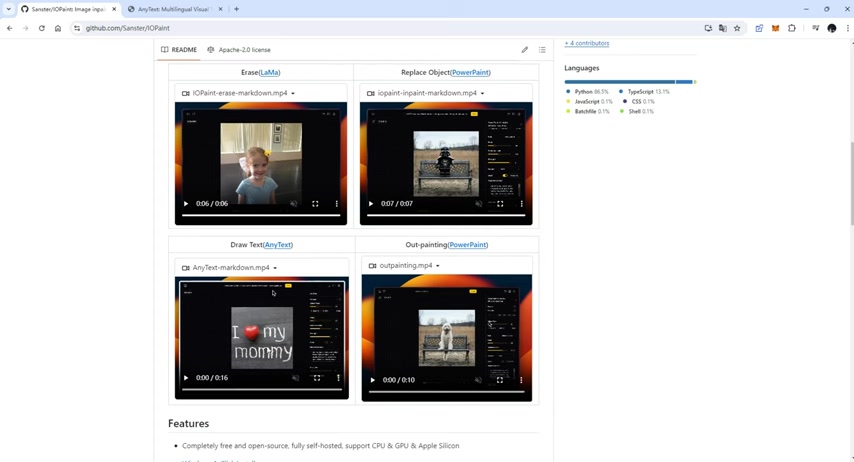Open the Apache-2.0 license tab

(x=239, y=49)
